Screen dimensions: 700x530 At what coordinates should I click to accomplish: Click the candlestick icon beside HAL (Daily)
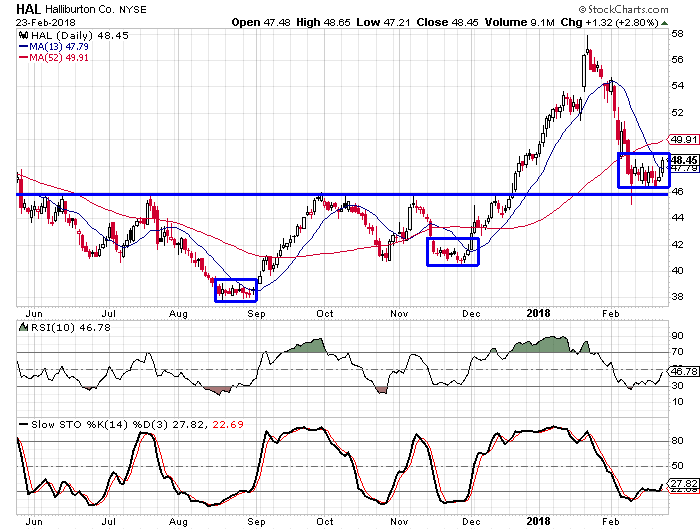(x=24, y=35)
